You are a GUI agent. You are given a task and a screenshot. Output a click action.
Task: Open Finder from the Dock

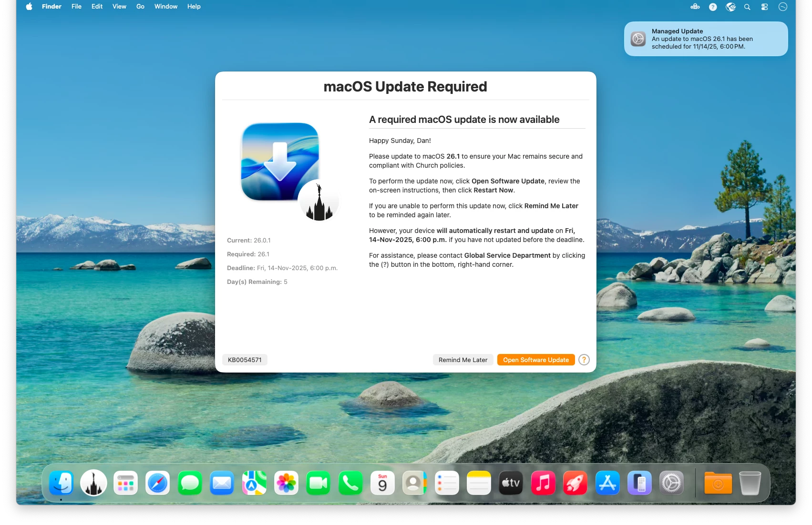pyautogui.click(x=61, y=483)
